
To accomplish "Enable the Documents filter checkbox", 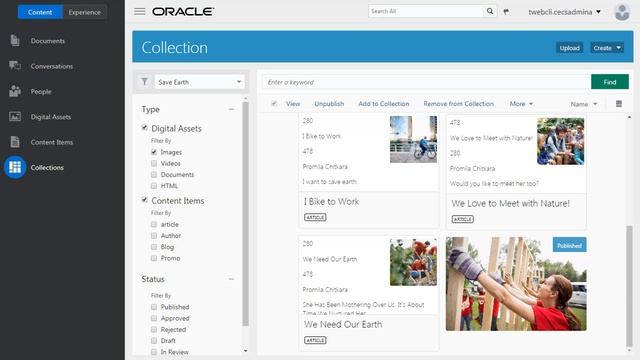I will pos(154,174).
